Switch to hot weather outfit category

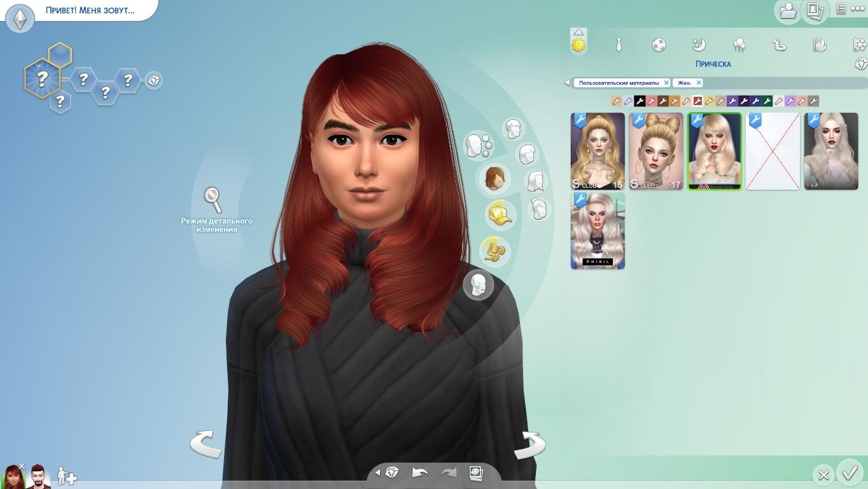(x=819, y=45)
